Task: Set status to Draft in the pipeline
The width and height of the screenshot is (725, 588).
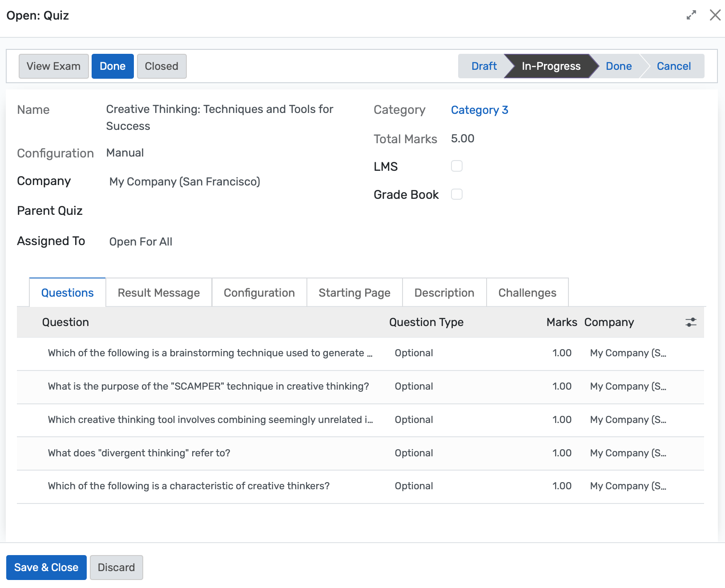Action: pyautogui.click(x=484, y=66)
